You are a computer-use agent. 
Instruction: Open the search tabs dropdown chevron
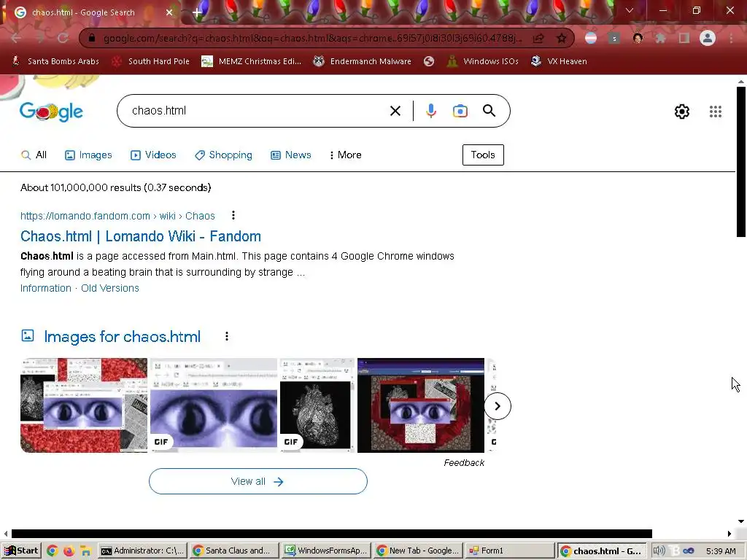pyautogui.click(x=630, y=10)
